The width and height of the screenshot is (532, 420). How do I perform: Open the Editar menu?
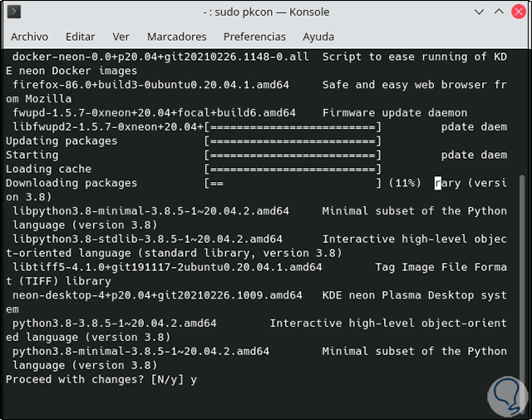click(80, 37)
